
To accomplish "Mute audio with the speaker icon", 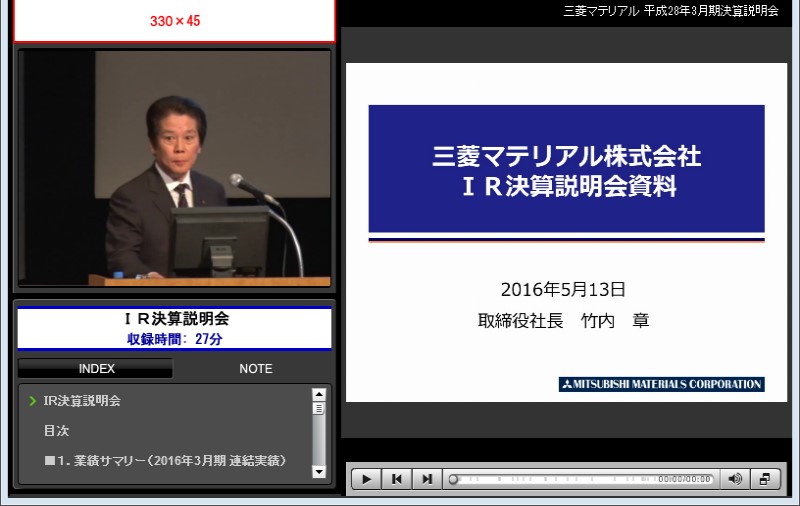I will click(735, 479).
